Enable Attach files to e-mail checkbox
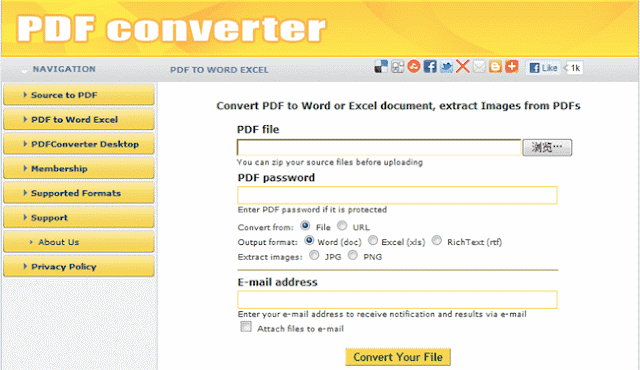The image size is (640, 370). (246, 327)
